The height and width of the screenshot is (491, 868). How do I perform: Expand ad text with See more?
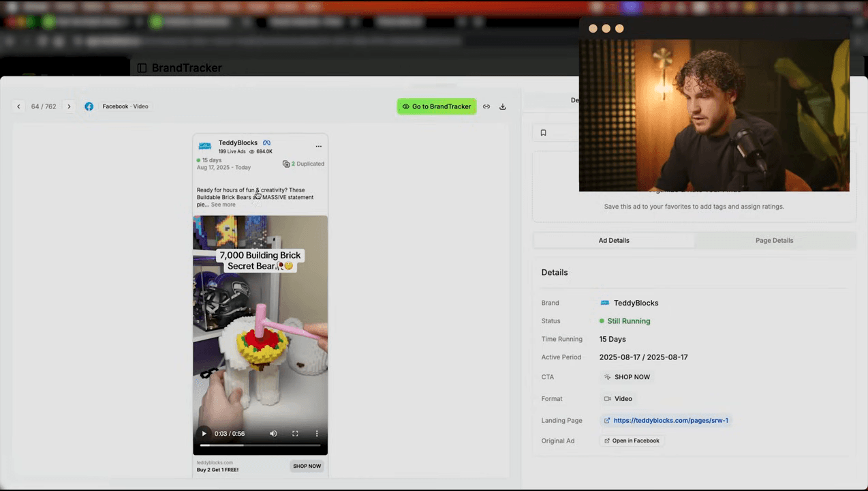223,205
